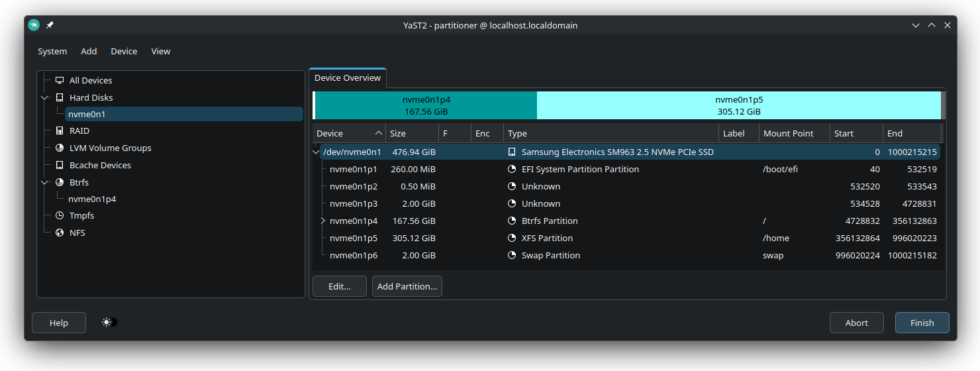Select the nvme0n1p2 table row
Viewport: 980px width, 371px height.
pyautogui.click(x=630, y=187)
